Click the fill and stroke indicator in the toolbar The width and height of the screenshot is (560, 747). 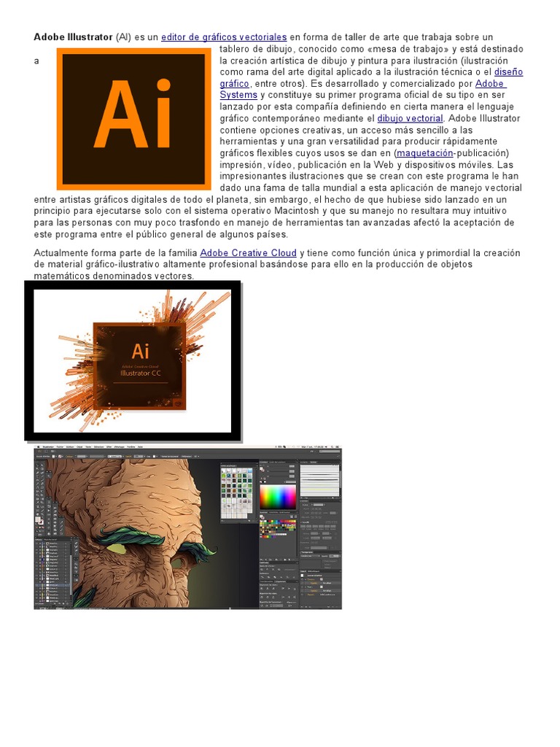pos(39,521)
